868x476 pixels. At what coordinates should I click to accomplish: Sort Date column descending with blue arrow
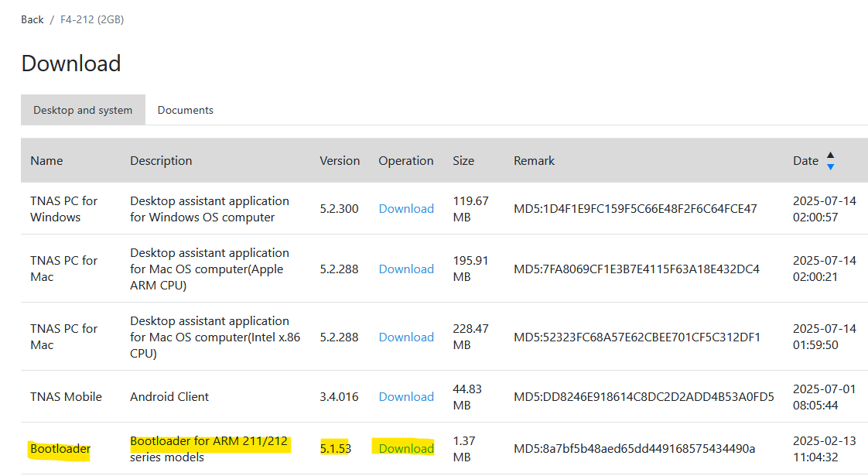(x=830, y=167)
